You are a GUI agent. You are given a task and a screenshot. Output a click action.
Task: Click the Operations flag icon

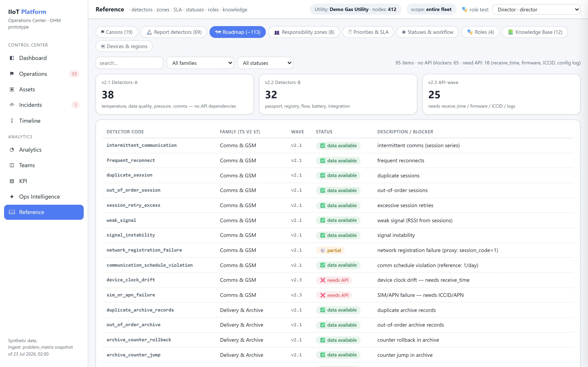click(x=12, y=74)
